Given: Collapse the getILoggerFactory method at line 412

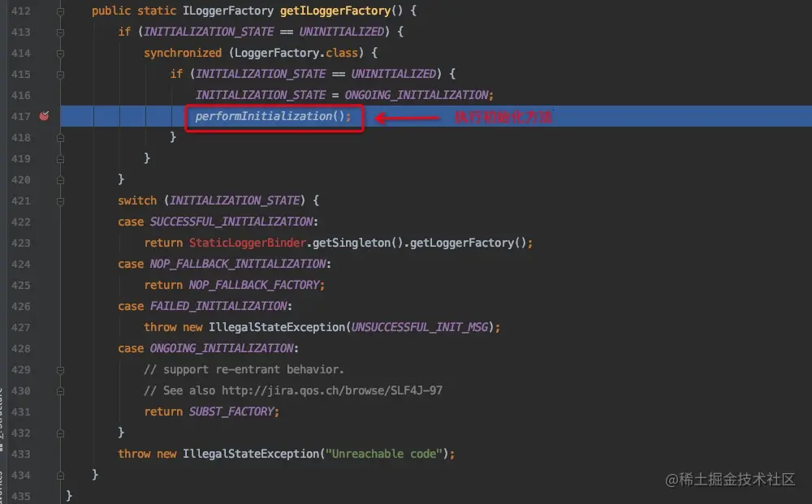Looking at the screenshot, I should pyautogui.click(x=61, y=11).
